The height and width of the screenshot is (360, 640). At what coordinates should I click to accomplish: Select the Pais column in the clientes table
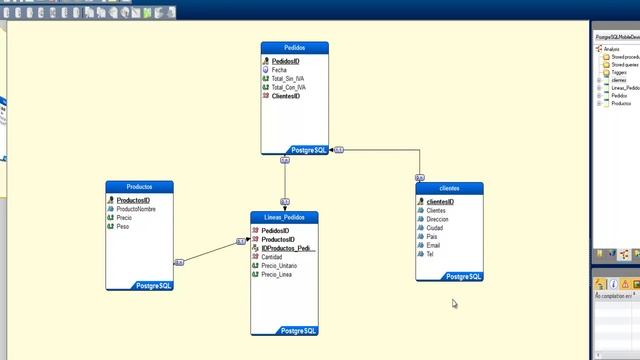[x=432, y=237]
